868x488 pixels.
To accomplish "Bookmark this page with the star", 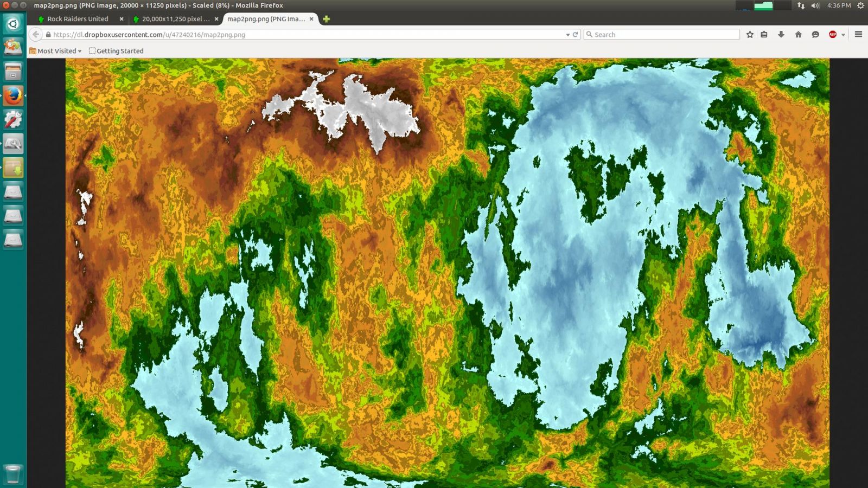I will 750,34.
